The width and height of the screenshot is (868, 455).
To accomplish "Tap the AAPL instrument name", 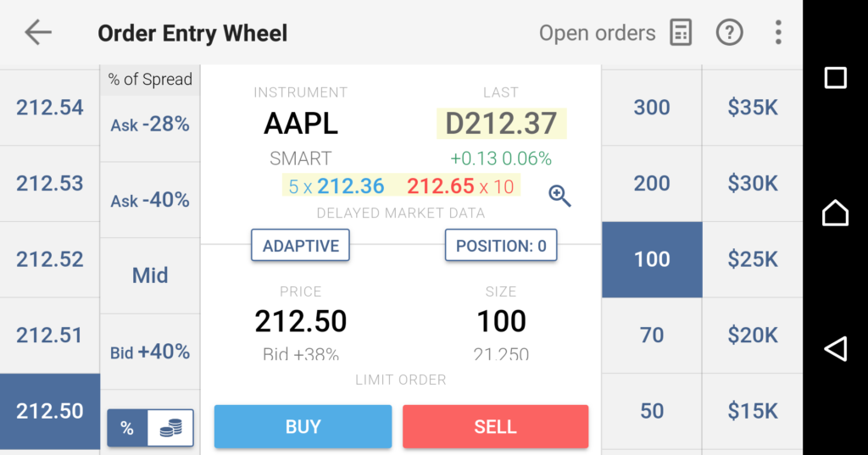I will click(301, 124).
